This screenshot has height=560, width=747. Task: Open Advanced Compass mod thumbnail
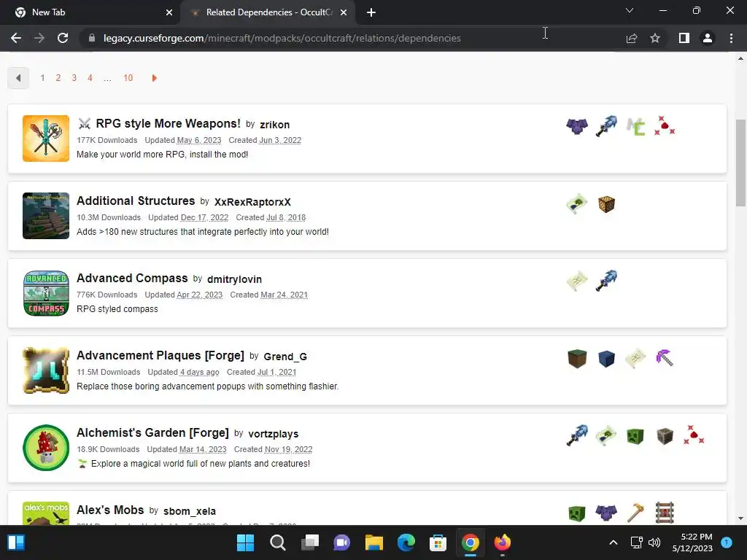[46, 293]
